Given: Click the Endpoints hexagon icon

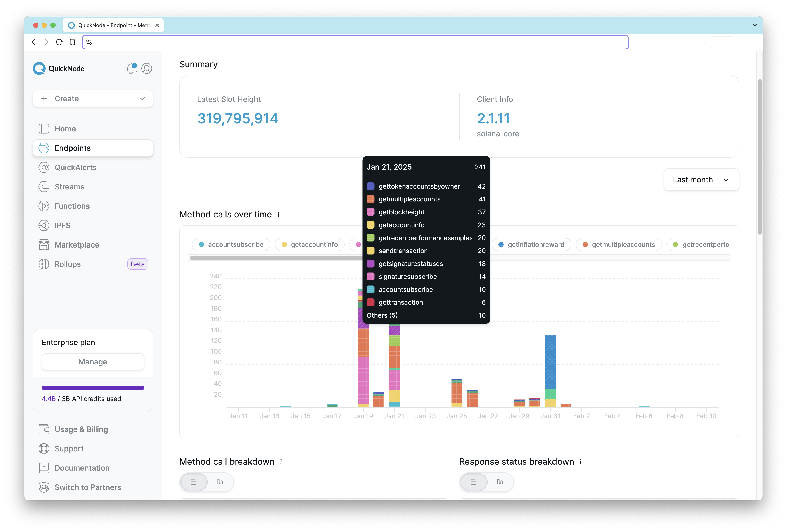Looking at the screenshot, I should [44, 148].
